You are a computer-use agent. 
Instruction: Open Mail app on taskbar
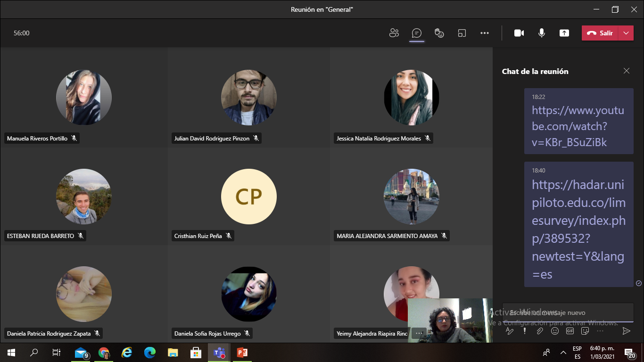tap(81, 353)
